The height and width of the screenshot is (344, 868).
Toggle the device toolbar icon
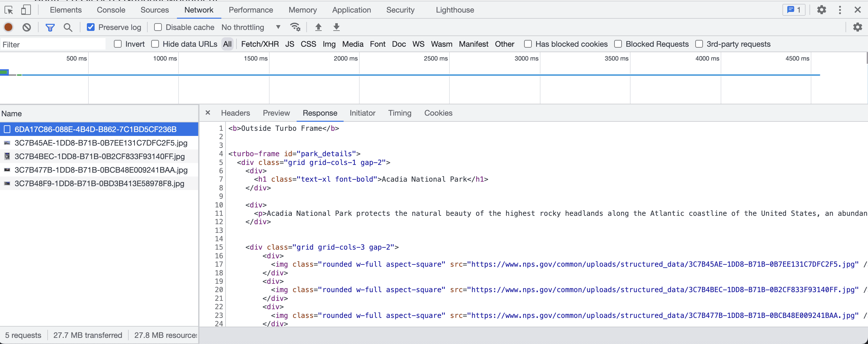pyautogui.click(x=26, y=10)
